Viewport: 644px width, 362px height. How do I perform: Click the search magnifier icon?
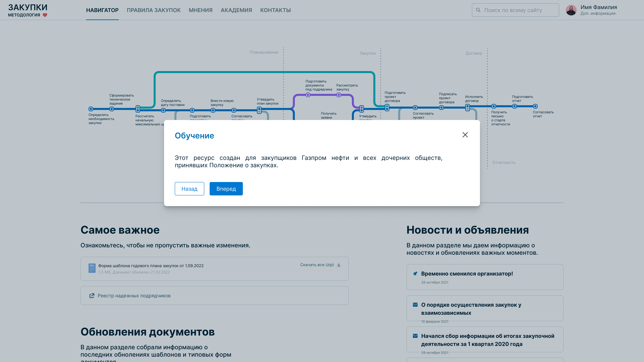tap(478, 10)
